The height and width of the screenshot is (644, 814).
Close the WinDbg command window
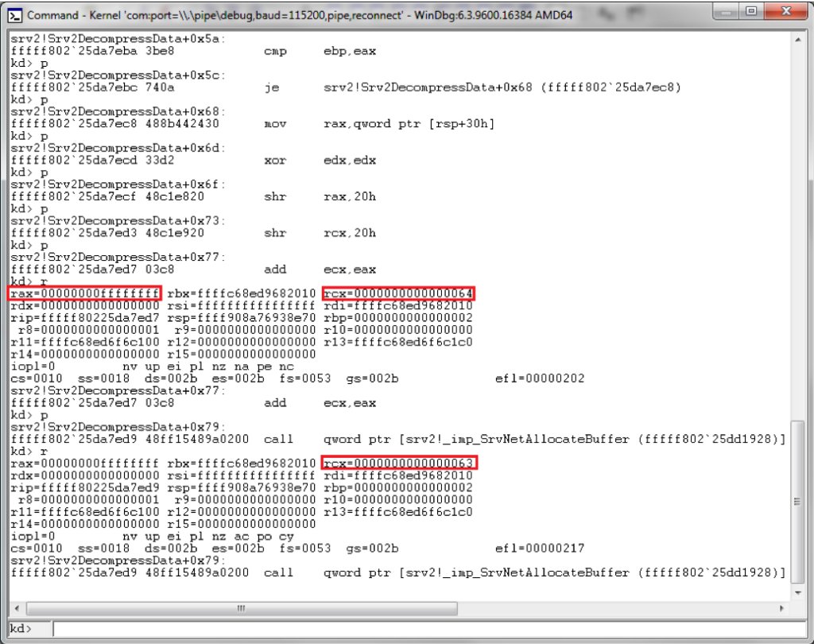786,11
